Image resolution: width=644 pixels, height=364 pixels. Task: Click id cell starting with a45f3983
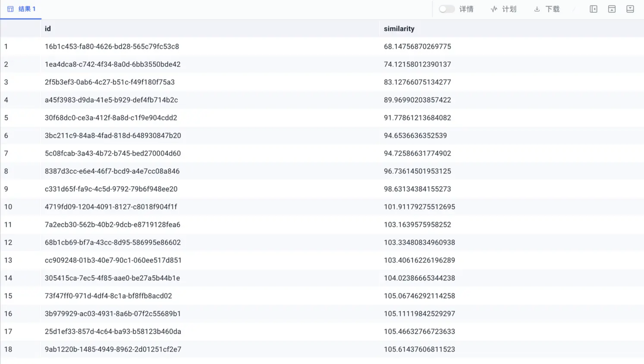pos(111,100)
